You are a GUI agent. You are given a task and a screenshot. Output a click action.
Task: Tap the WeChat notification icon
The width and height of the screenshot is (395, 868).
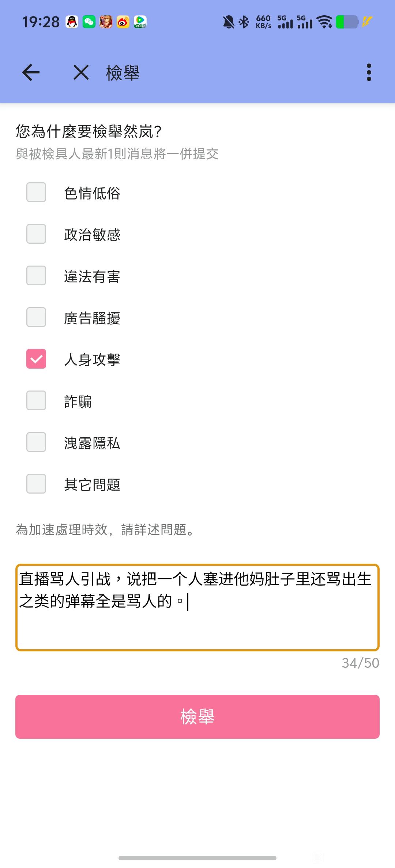coord(89,22)
